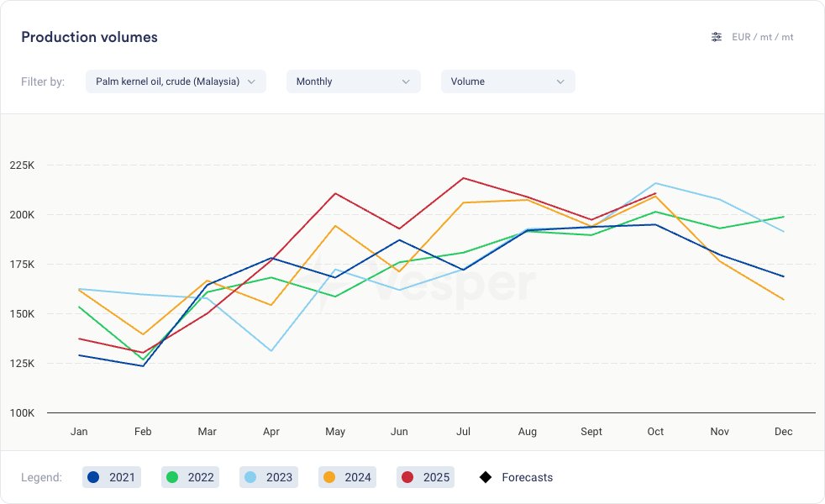Image resolution: width=825 pixels, height=504 pixels.
Task: Click the EUR / mt / mt units label
Action: coord(763,37)
